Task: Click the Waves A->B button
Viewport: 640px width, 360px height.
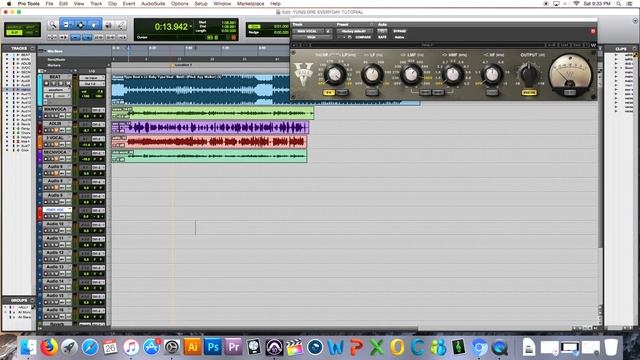Action: tap(552, 45)
